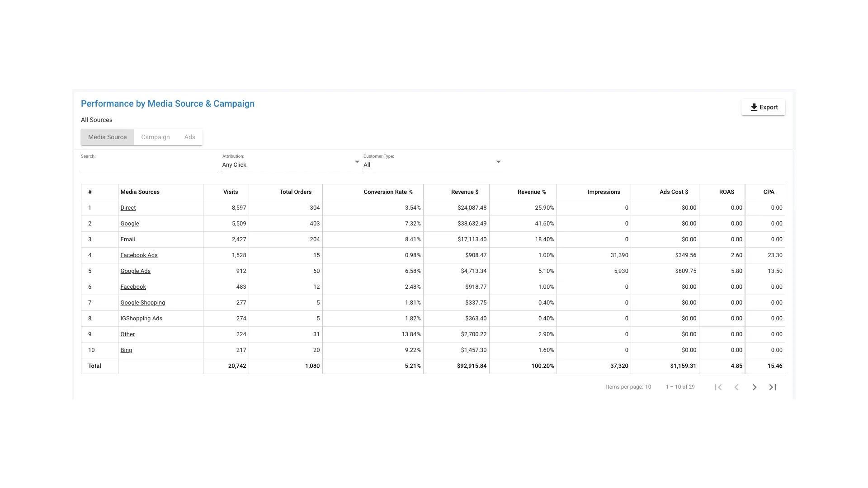This screenshot has height=488, width=868.
Task: Open the Customer Type dropdown arrow
Action: pos(498,162)
